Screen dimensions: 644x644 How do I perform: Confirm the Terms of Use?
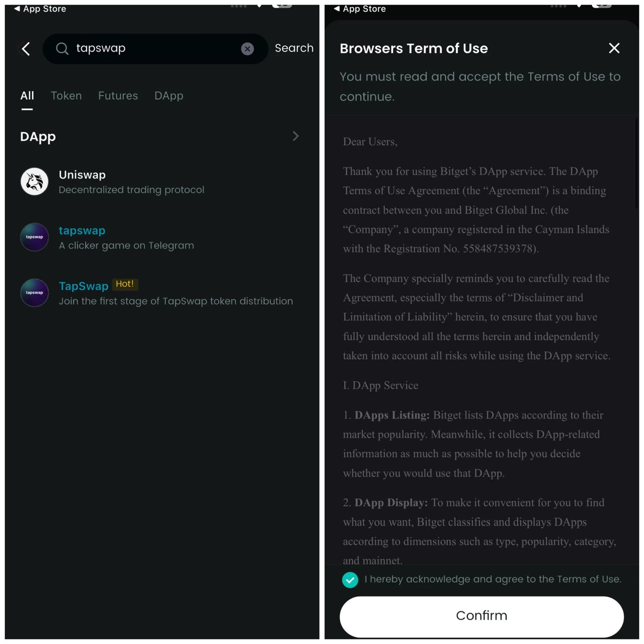(x=481, y=616)
